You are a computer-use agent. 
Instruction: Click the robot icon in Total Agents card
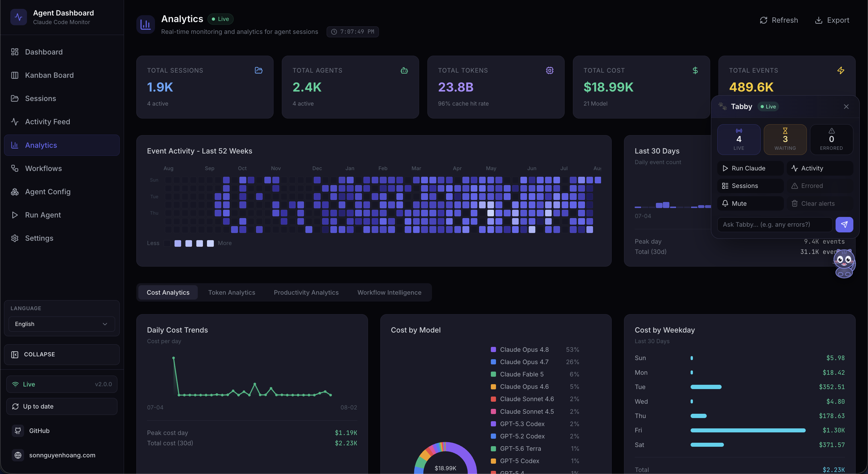click(404, 70)
